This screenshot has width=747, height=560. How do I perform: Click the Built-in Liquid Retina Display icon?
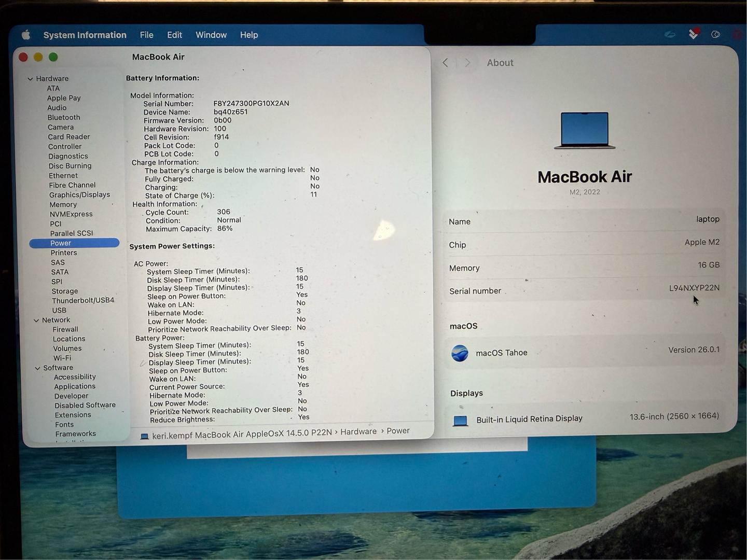(460, 421)
